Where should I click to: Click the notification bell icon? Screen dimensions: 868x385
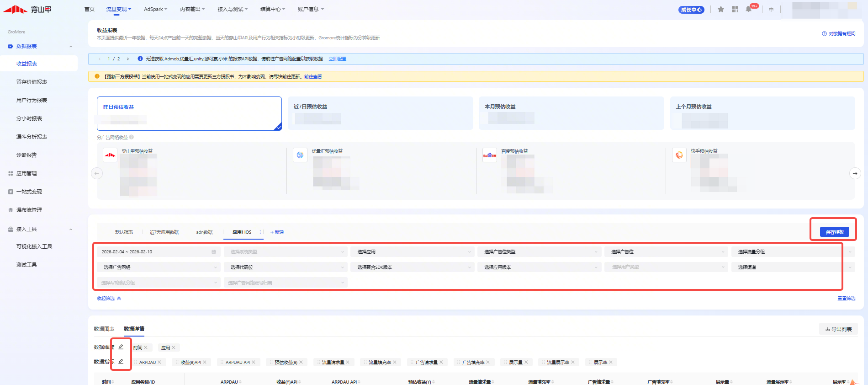[748, 9]
